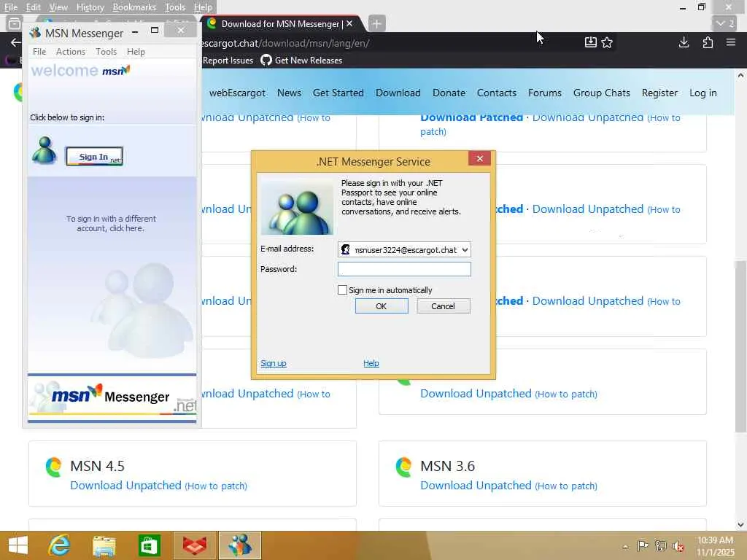The image size is (747, 560).
Task: Expand the list-all-tabs chevron dropdown
Action: (x=724, y=23)
